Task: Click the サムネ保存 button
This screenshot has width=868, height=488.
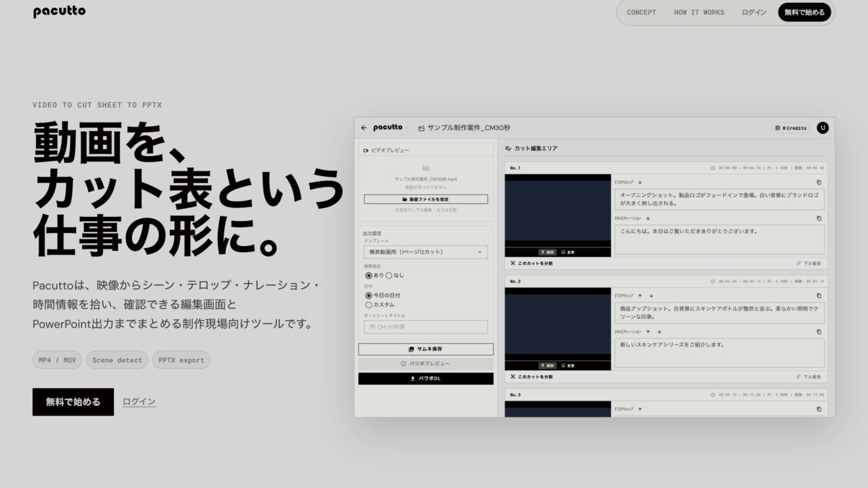Action: coord(426,349)
